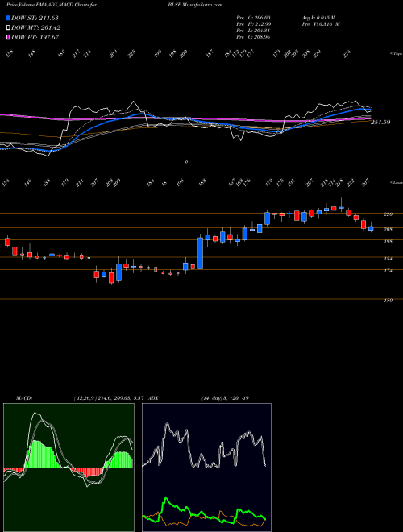The image size is (403, 532).
Task: Click the 174 price axis label
Action: point(388,271)
